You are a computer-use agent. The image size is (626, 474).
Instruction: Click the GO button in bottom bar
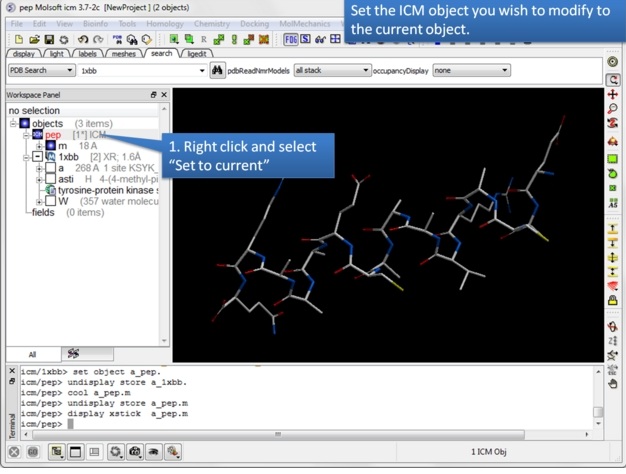(33, 452)
